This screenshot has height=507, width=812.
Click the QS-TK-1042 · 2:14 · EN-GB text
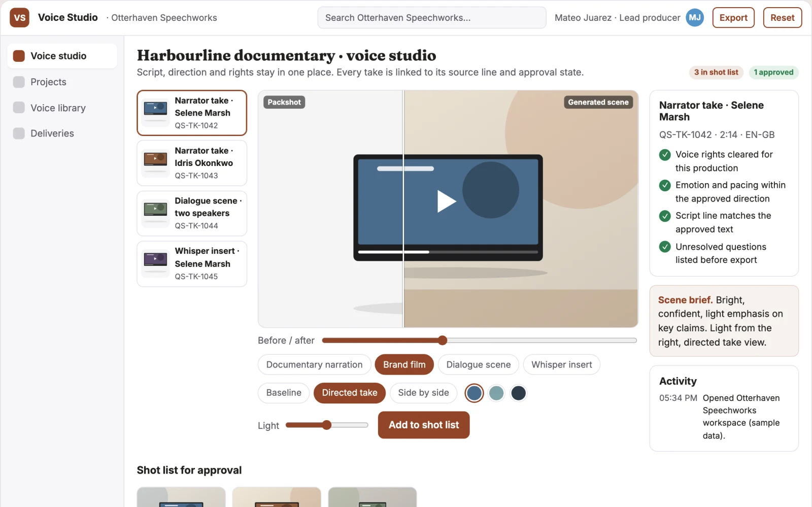coord(717,134)
